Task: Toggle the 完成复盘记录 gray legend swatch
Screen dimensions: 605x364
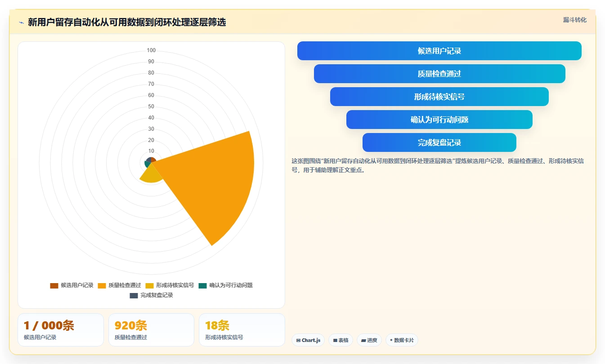Action: point(134,295)
